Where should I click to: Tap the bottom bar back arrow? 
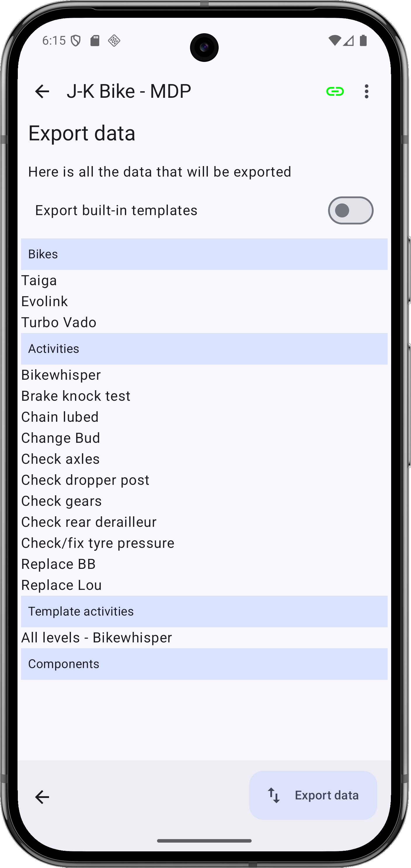(42, 797)
